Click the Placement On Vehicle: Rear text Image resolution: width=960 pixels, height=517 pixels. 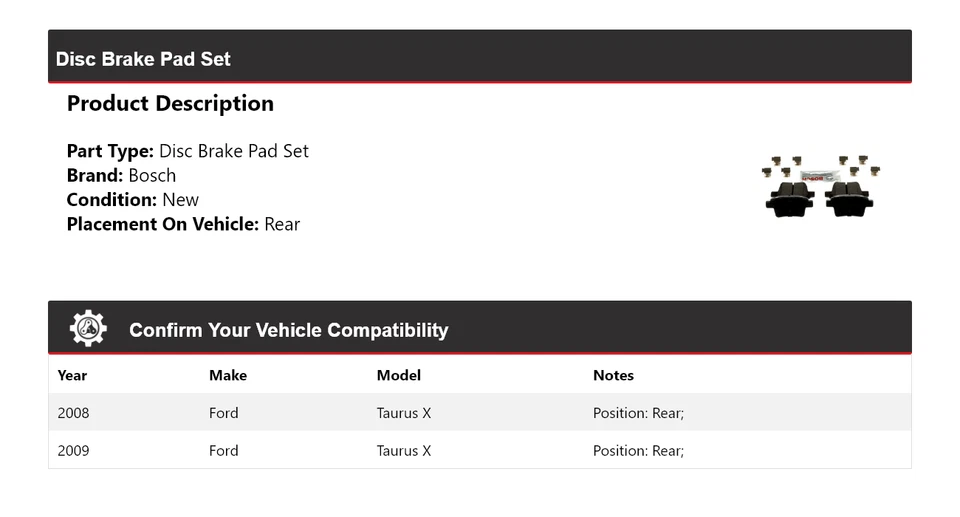click(183, 224)
